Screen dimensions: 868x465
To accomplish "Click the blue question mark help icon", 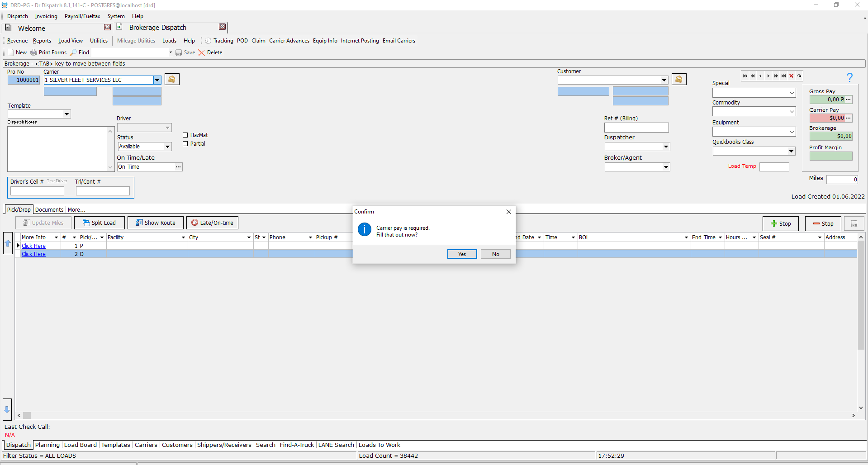I will pyautogui.click(x=849, y=78).
